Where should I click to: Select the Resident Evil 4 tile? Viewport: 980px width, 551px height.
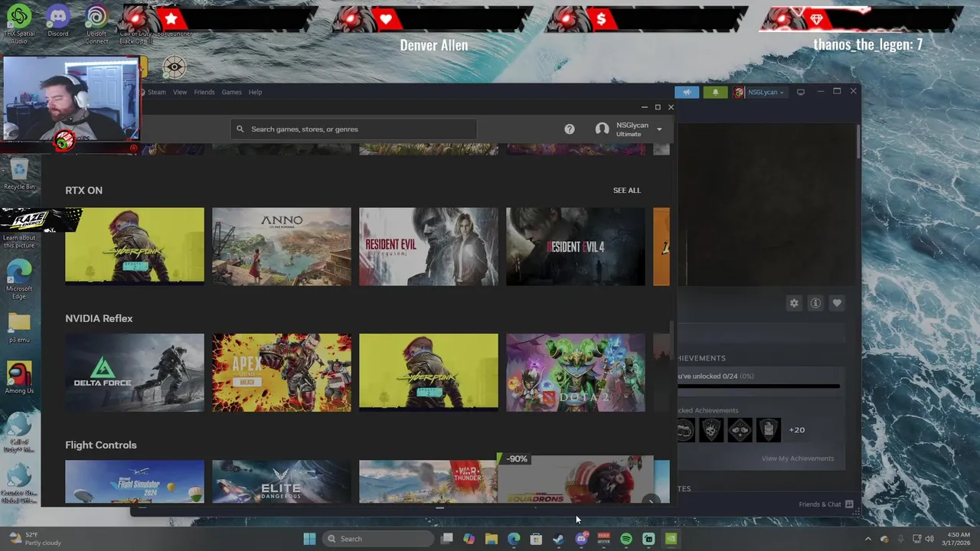point(576,246)
